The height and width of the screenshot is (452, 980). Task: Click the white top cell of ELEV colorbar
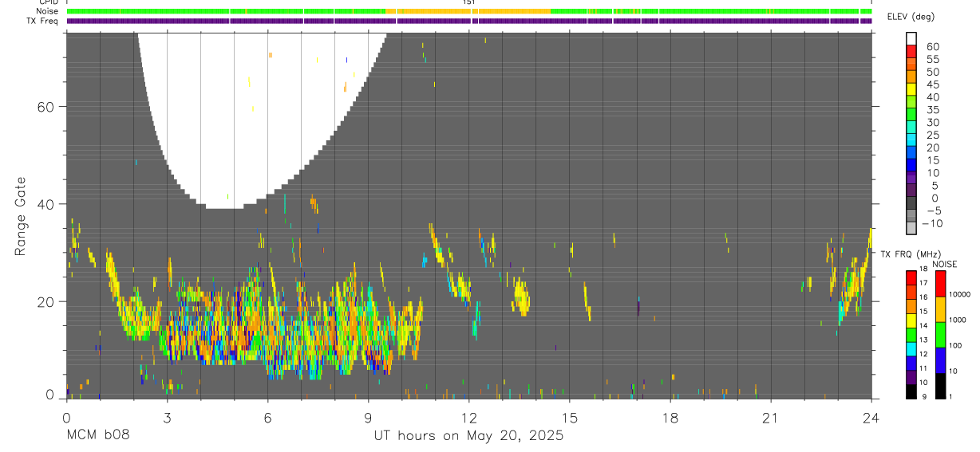[x=911, y=38]
